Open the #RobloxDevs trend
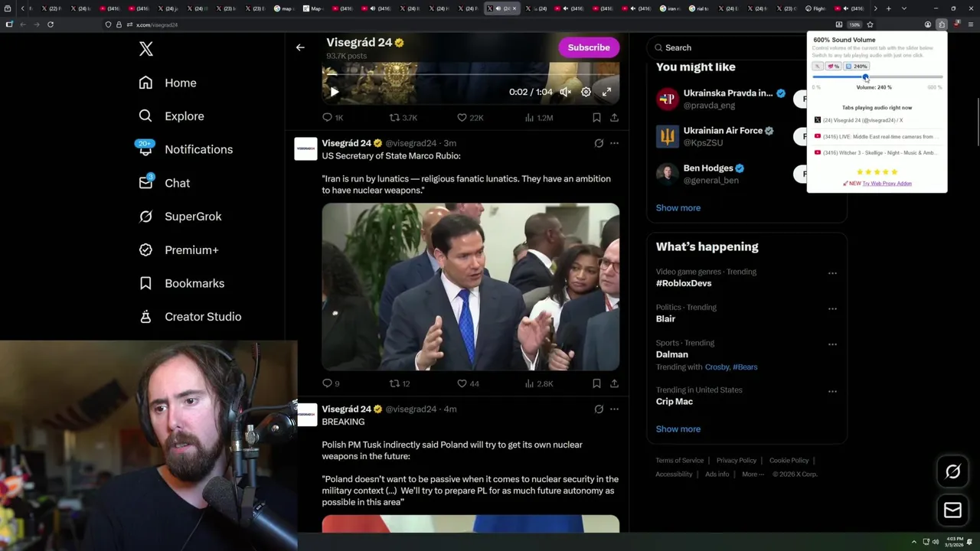 pyautogui.click(x=684, y=283)
